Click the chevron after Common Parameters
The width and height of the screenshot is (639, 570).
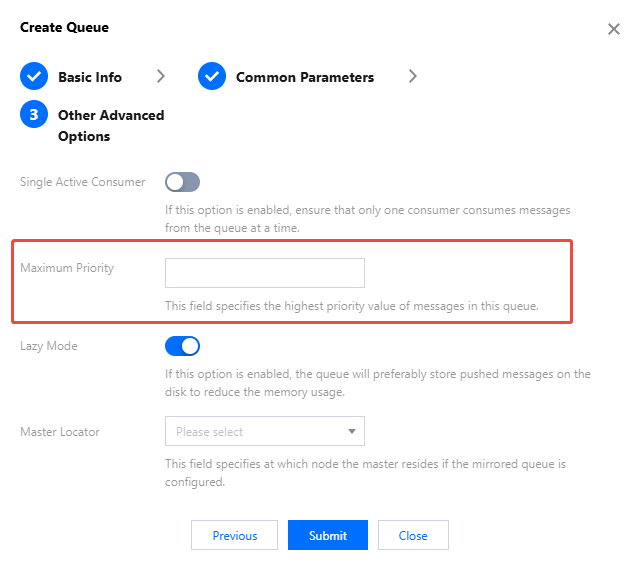(x=413, y=77)
